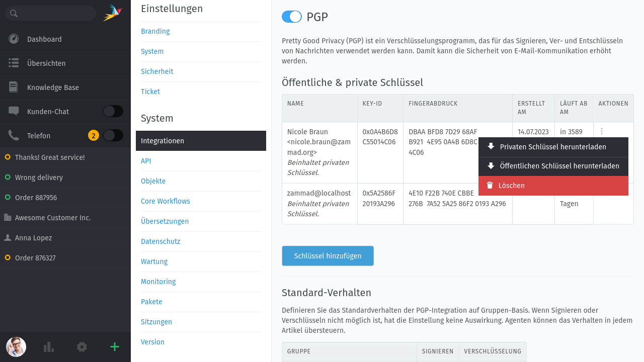Open the Aktionen kebab menu for Nicole Braun
Screen dimensions: 644x362
coord(602,131)
